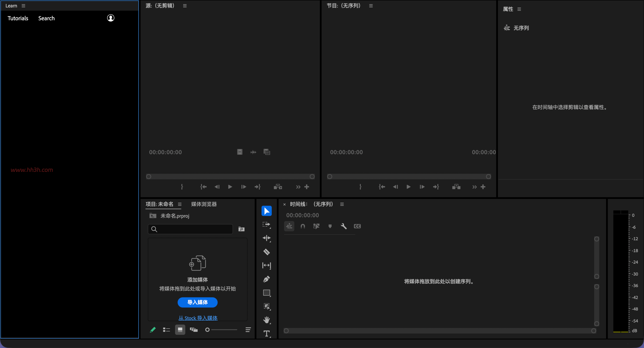Go to Out point in Program monitor
This screenshot has height=348, width=644.
(436, 187)
